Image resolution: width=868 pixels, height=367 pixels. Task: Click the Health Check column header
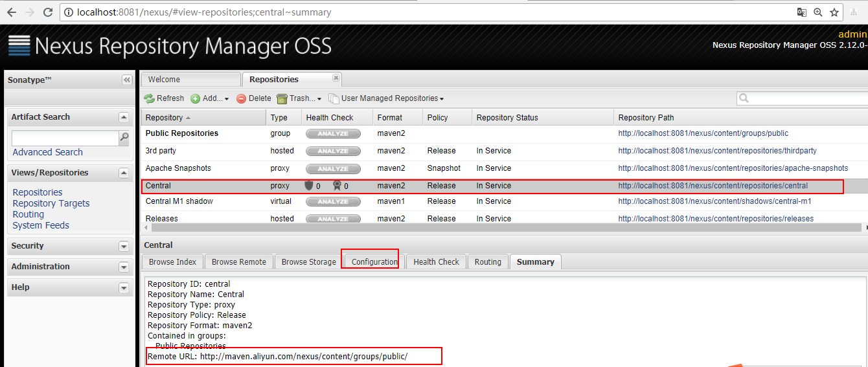[x=337, y=118]
